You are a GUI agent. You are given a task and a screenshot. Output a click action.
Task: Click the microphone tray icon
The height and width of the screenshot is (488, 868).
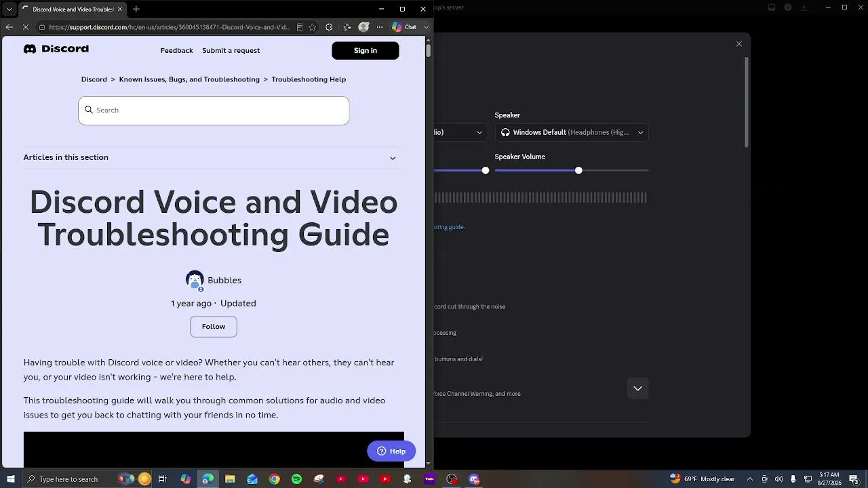(x=793, y=479)
